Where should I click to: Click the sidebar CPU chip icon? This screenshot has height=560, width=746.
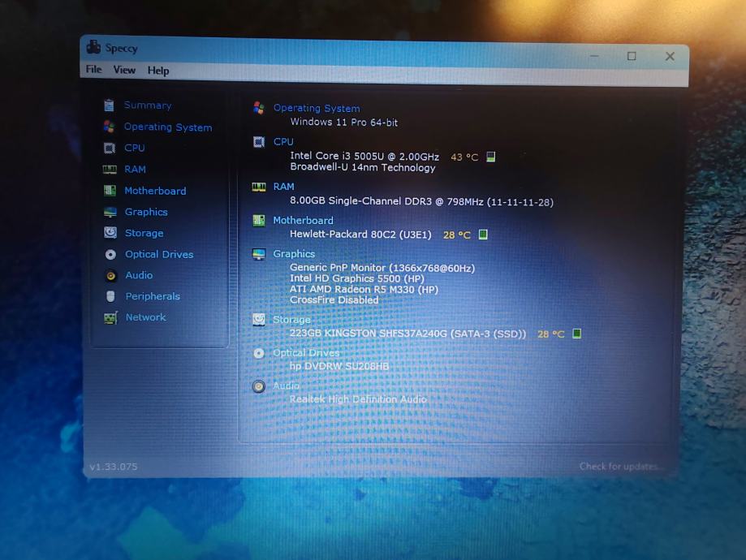(110, 148)
